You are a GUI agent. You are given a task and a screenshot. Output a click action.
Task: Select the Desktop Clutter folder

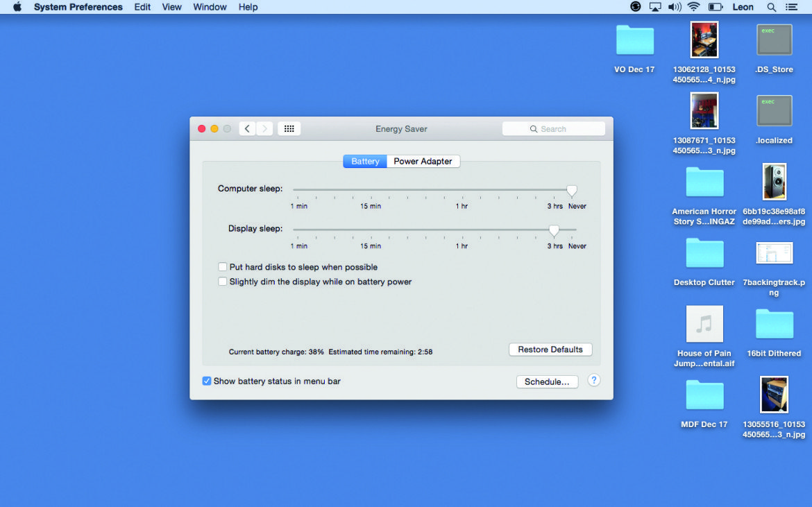704,253
